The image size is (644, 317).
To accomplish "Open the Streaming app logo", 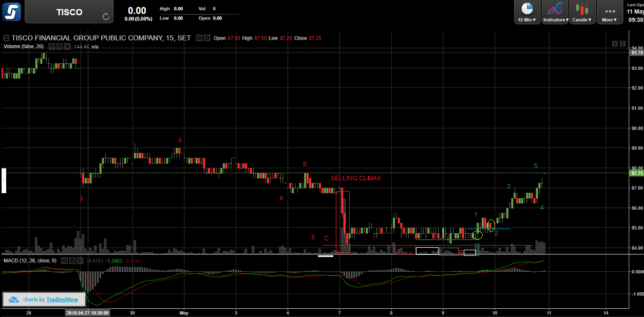I will click(11, 11).
